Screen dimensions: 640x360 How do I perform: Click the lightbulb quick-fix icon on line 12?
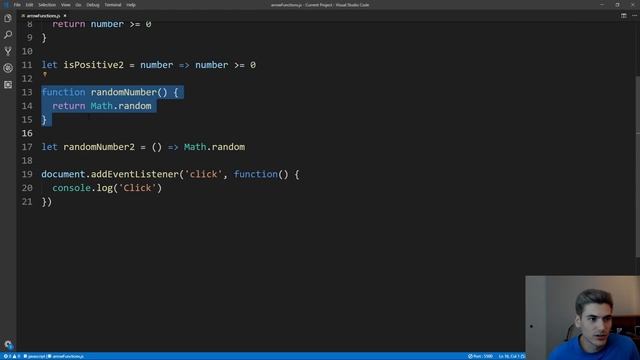pyautogui.click(x=45, y=74)
